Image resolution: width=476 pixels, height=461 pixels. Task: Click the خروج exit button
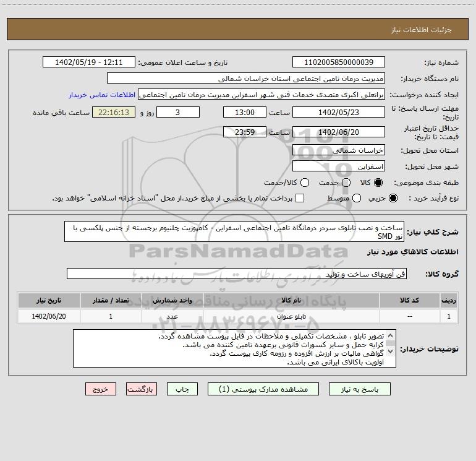pos(101,389)
